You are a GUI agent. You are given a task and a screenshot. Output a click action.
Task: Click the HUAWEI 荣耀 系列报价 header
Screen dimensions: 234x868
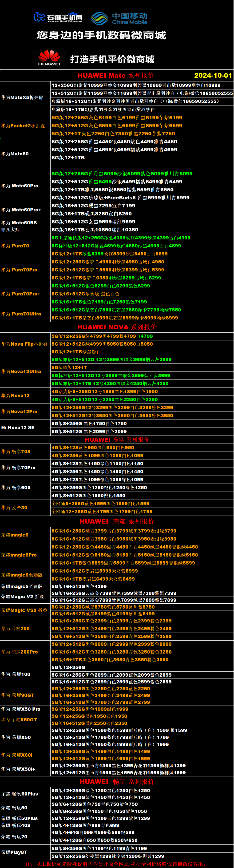117,521
